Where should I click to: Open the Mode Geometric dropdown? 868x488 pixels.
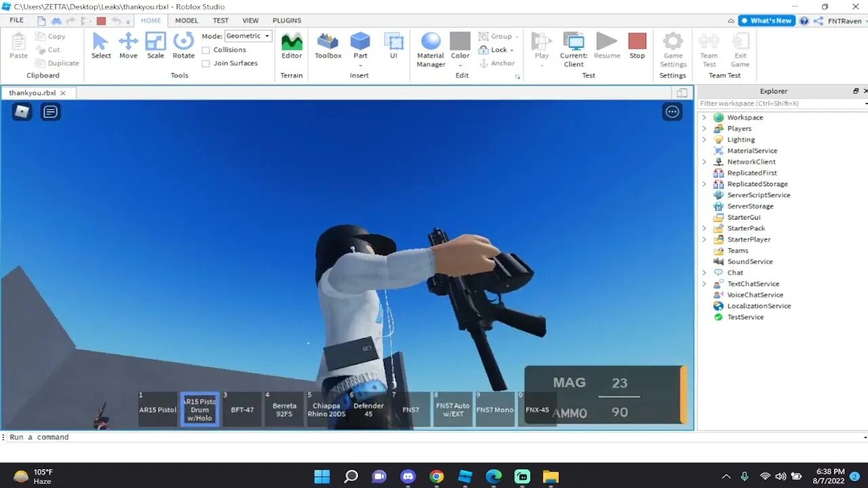point(248,36)
